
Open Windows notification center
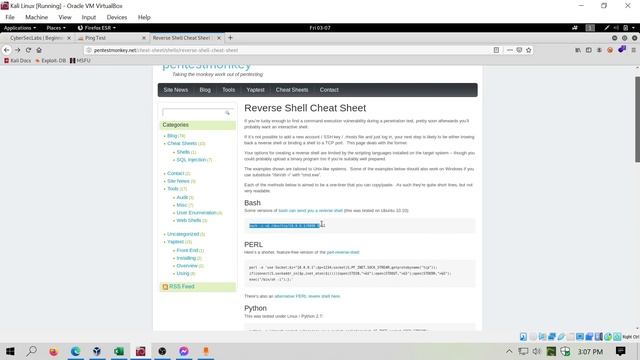(x=621, y=351)
